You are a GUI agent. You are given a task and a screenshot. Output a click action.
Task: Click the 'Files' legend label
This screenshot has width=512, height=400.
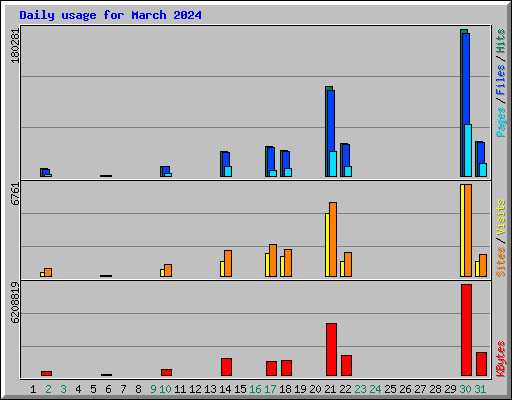[500, 80]
